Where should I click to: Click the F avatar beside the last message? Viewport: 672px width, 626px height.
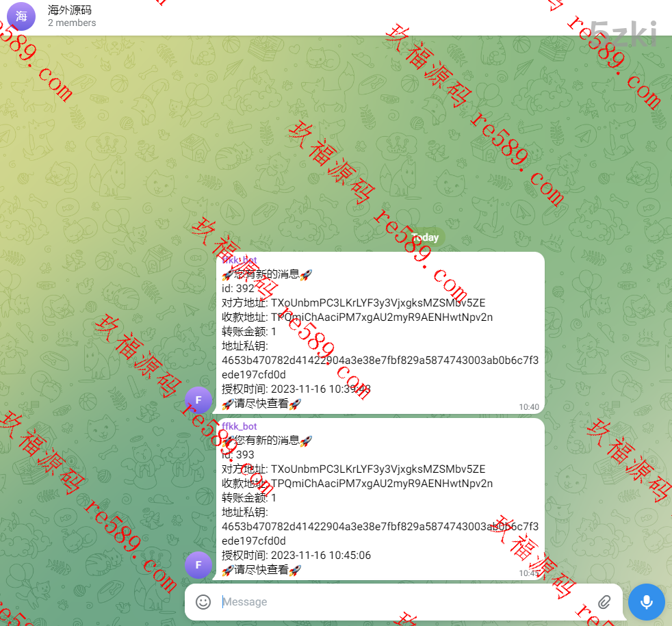(198, 565)
